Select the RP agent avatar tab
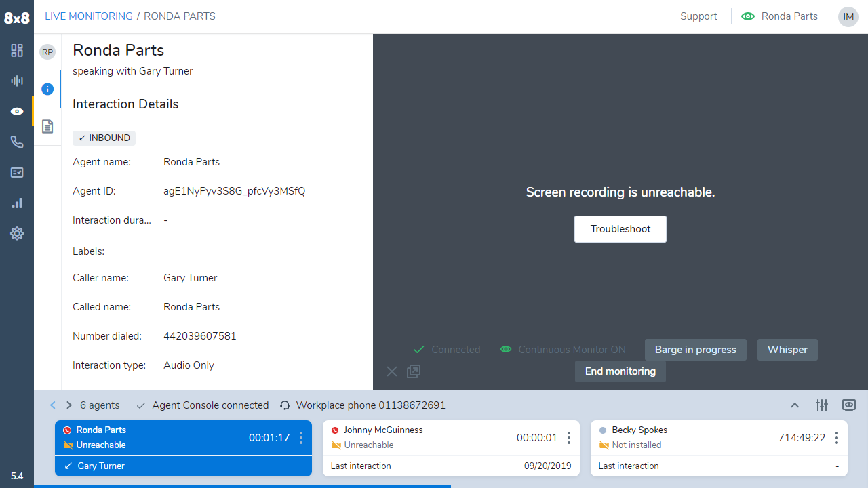This screenshot has height=488, width=868. [x=47, y=52]
